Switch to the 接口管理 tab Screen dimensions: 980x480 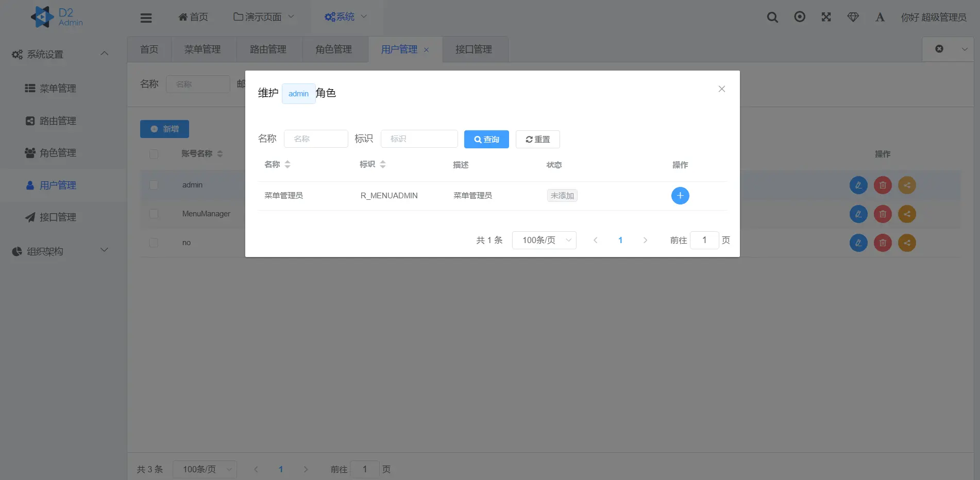tap(474, 49)
